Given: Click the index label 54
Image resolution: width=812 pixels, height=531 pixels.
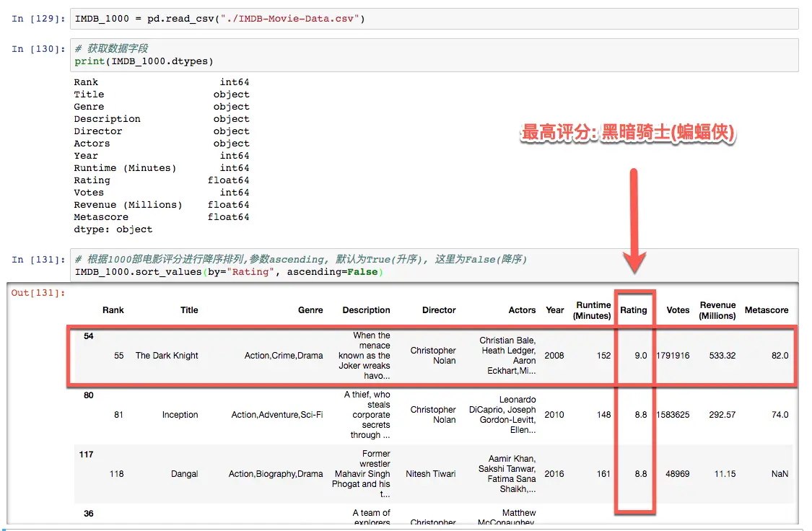Looking at the screenshot, I should pyautogui.click(x=89, y=336).
